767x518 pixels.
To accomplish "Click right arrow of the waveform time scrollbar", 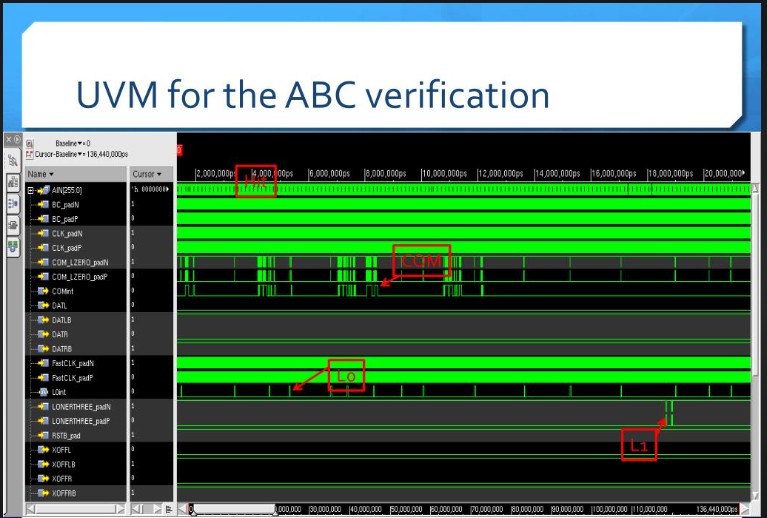I will 745,510.
